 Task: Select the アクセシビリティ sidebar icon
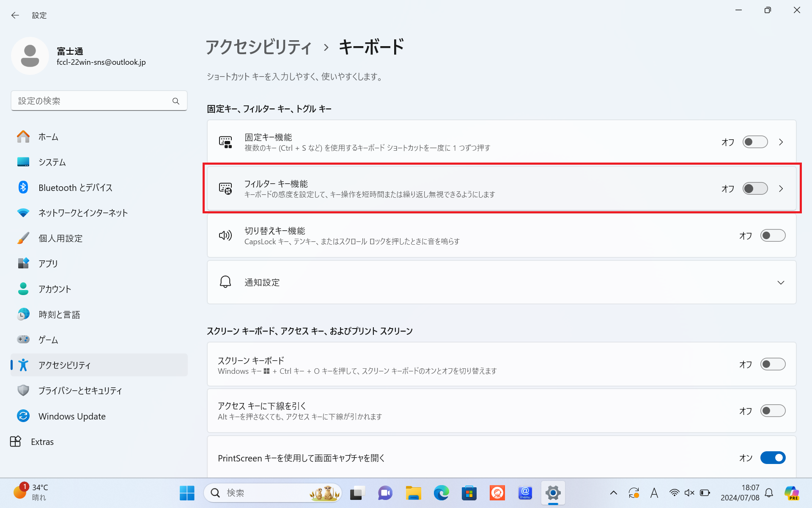click(23, 364)
